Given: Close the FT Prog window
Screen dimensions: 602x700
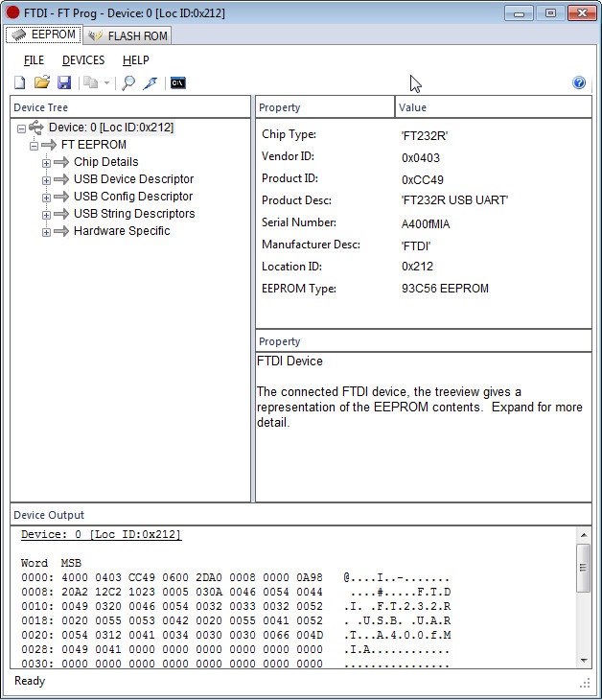Looking at the screenshot, I should tap(582, 13).
